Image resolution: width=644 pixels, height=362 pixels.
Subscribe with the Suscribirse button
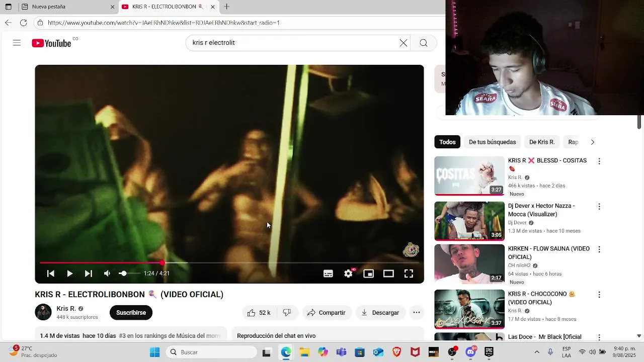click(131, 313)
